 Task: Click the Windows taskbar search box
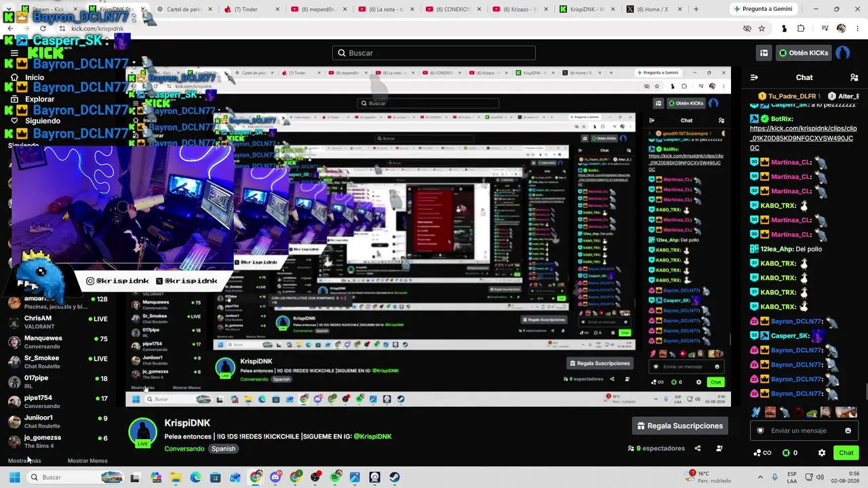pyautogui.click(x=75, y=477)
